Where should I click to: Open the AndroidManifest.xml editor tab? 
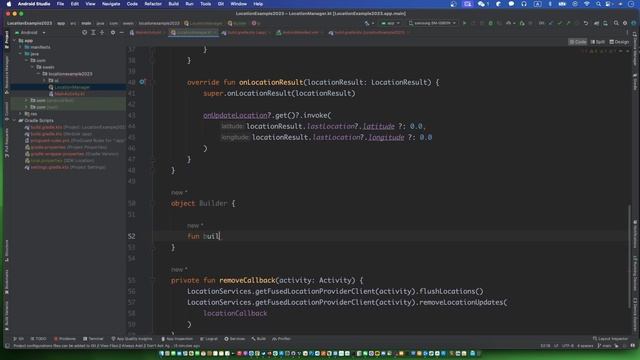(x=298, y=33)
